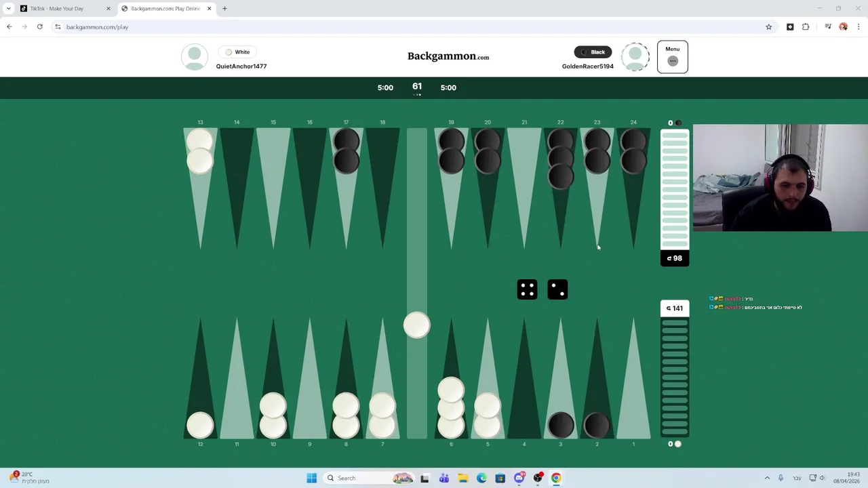Click Black's 5:00 timer
The width and height of the screenshot is (868, 488).
click(448, 87)
